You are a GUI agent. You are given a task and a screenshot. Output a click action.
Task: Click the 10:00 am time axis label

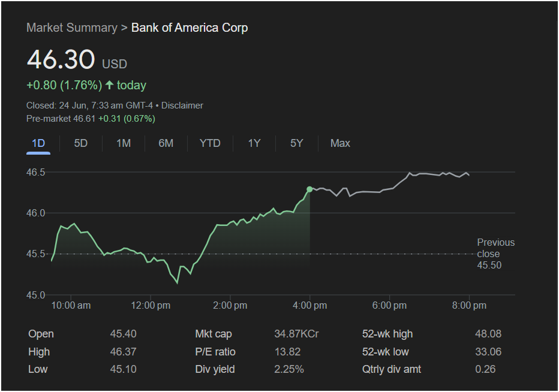click(71, 306)
